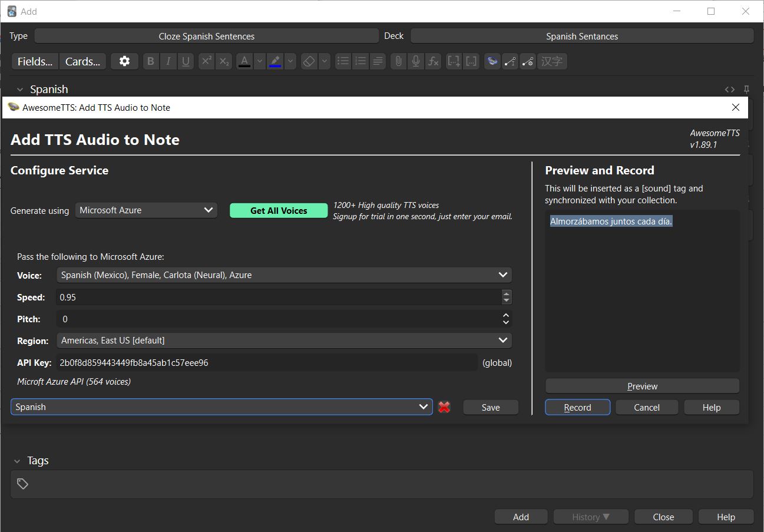Decrease Pitch with the down arrow

506,323
